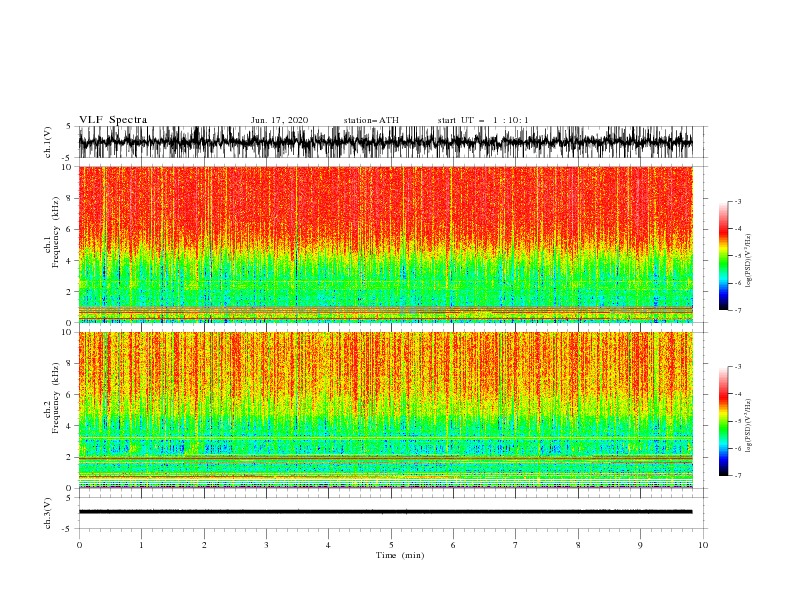Screen dimensions: 792x612
Task: Click time axis tick label "4"
Action: point(328,545)
